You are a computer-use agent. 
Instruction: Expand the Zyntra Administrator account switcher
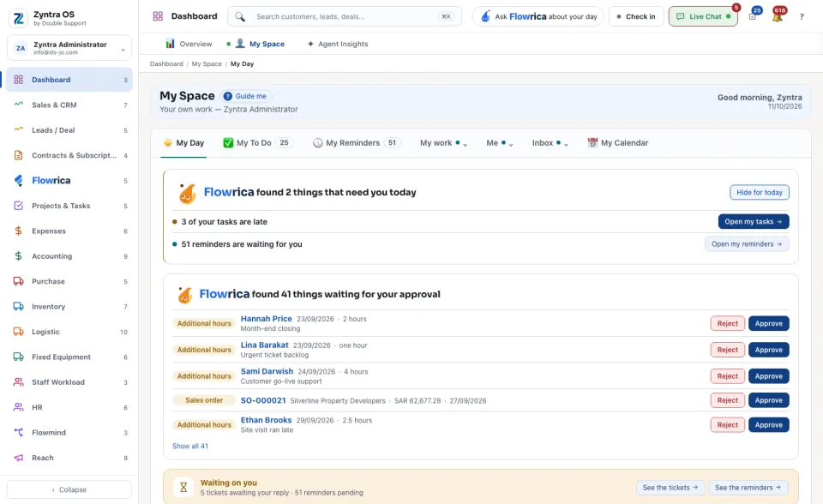69,48
